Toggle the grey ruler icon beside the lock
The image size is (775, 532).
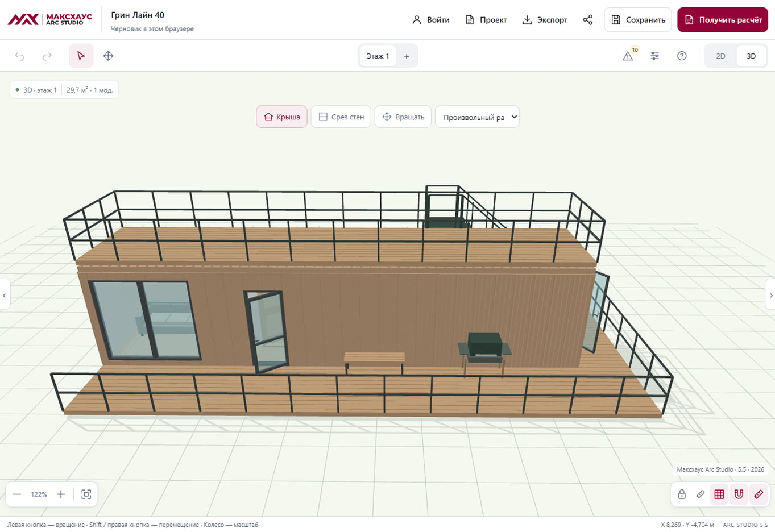pyautogui.click(x=701, y=494)
